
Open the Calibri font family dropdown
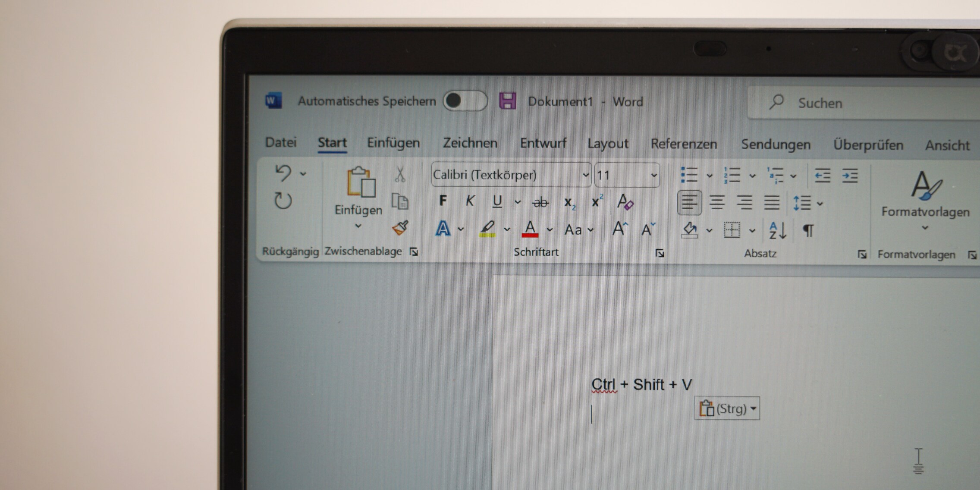(x=585, y=174)
